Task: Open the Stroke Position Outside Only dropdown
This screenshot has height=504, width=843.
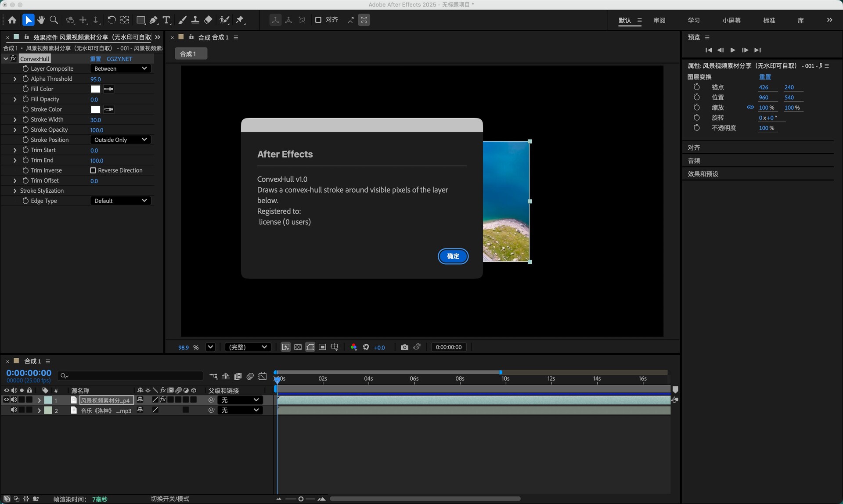Action: tap(121, 140)
